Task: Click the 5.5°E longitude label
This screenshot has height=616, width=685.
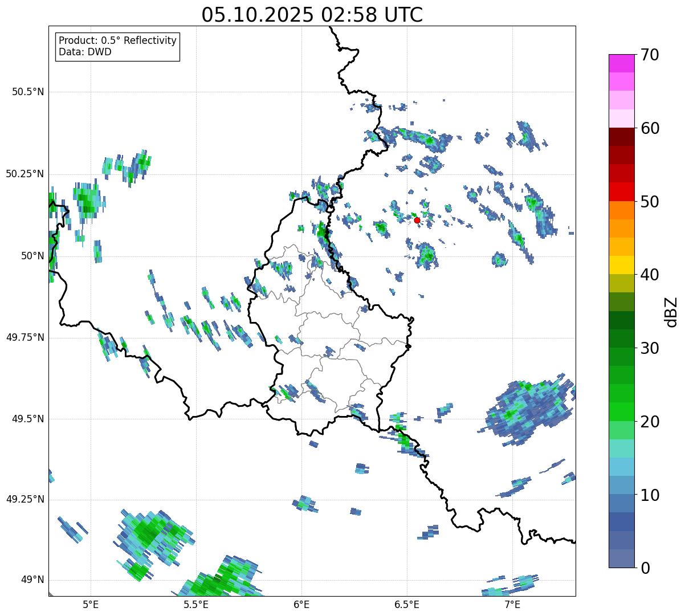Action: [196, 604]
